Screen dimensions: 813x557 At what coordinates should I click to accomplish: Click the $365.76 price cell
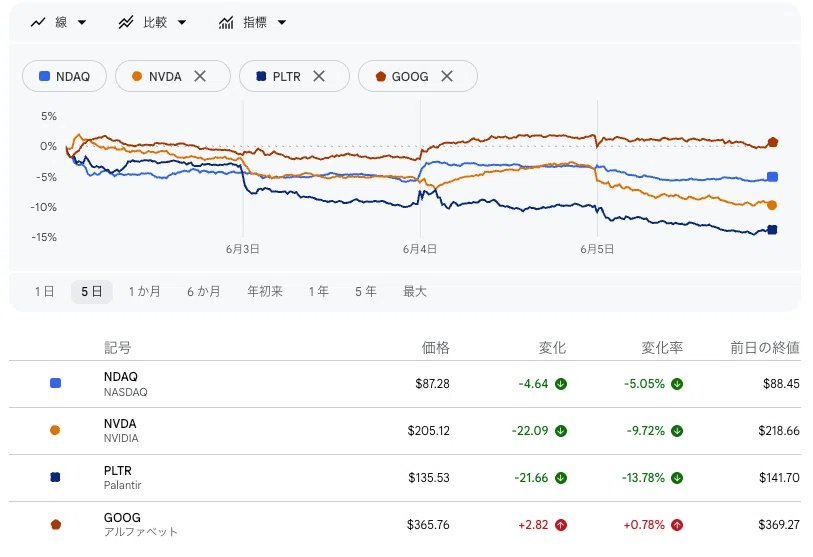tap(428, 525)
